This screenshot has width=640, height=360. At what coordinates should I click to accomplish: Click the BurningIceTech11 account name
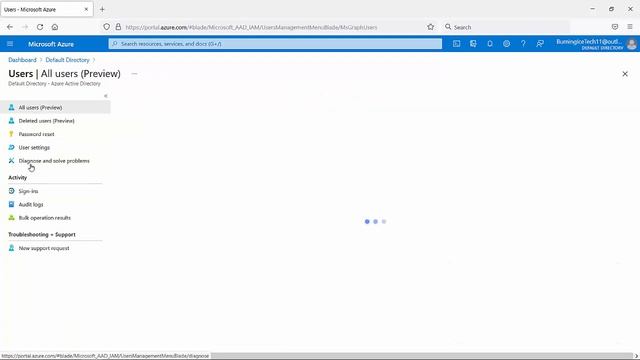click(589, 42)
